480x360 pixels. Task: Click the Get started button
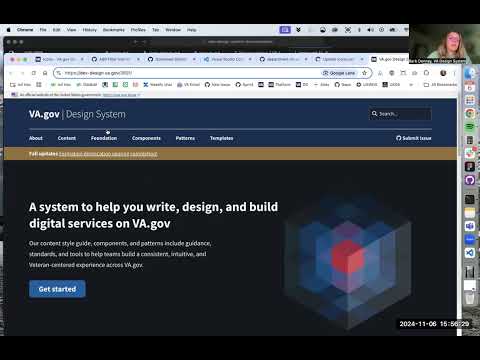(57, 289)
